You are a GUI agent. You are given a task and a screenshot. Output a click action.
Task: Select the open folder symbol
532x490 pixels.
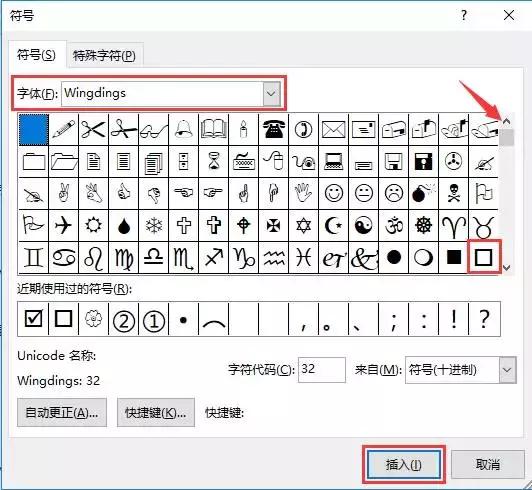pos(63,162)
